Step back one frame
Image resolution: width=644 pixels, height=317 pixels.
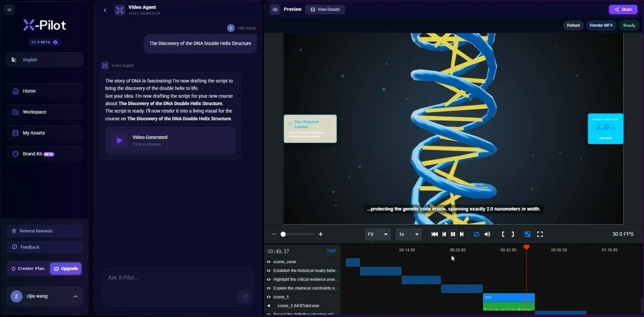click(444, 234)
